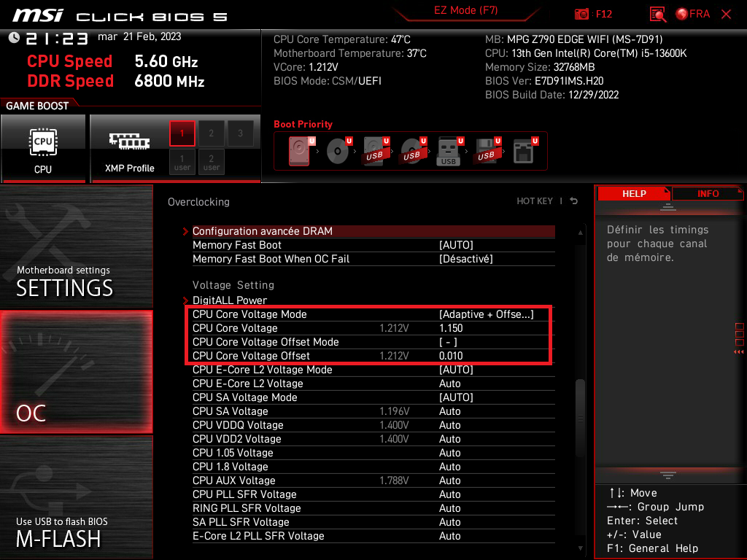
Task: Select the E-Core L2 PLL SFR Voltage row
Action: pyautogui.click(x=373, y=536)
